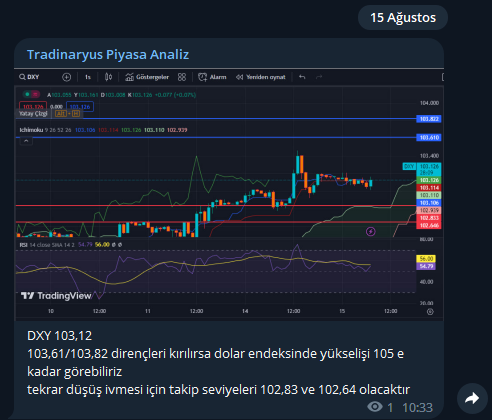Click the undo arrow in the chart toolbar
This screenshot has width=492, height=420.
[302, 77]
